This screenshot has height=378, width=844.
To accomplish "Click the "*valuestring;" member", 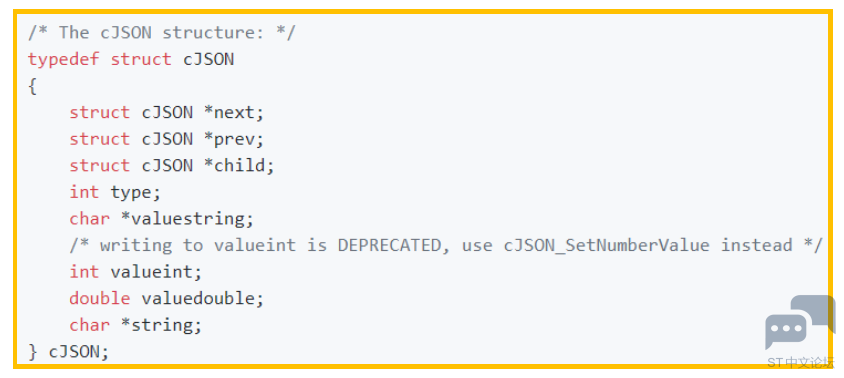I will point(188,219).
